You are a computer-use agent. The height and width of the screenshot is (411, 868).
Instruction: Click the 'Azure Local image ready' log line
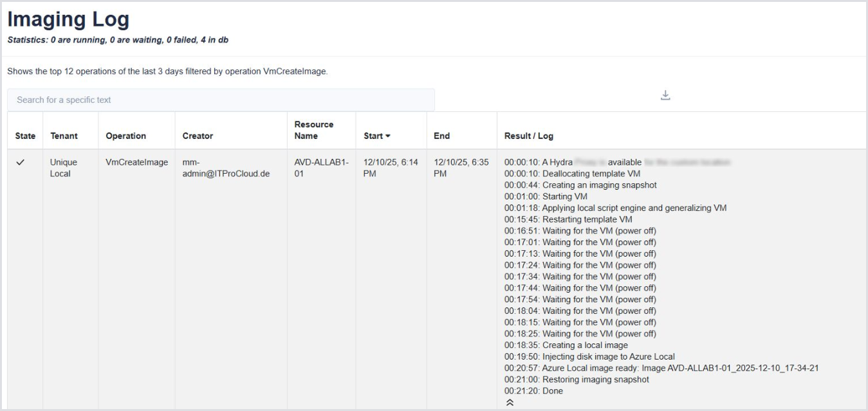661,368
